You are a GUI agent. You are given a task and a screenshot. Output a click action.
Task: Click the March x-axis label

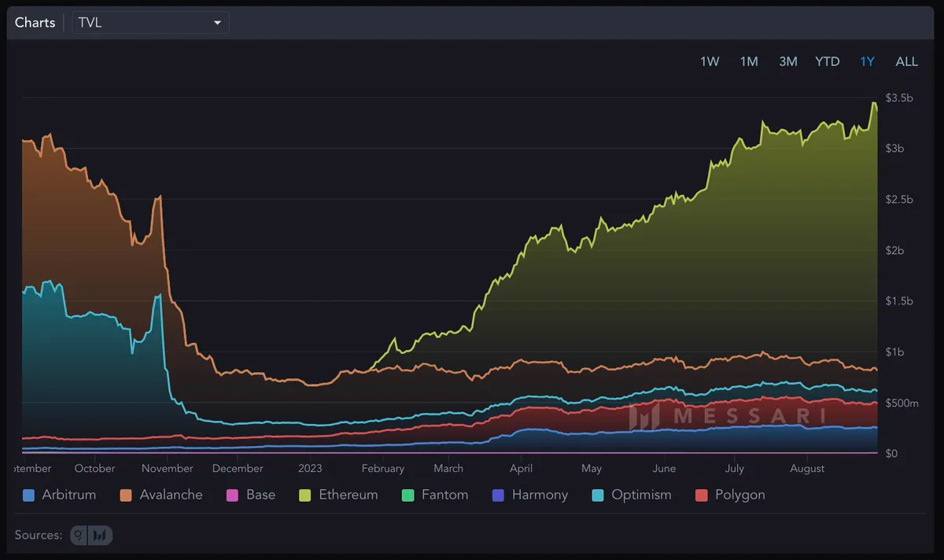tap(448, 468)
